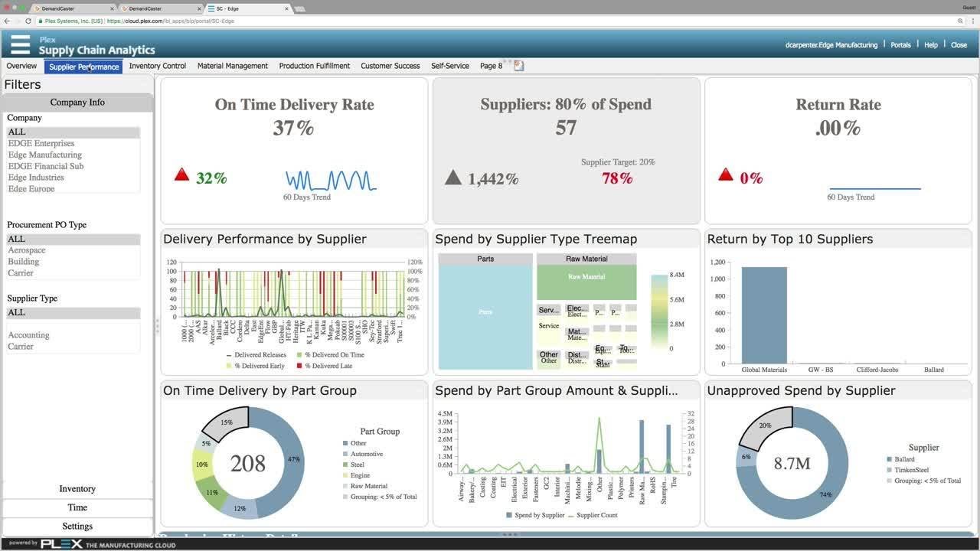Toggle Delivered Releases legend entry
Screen dimensions: 980x551
coord(256,355)
